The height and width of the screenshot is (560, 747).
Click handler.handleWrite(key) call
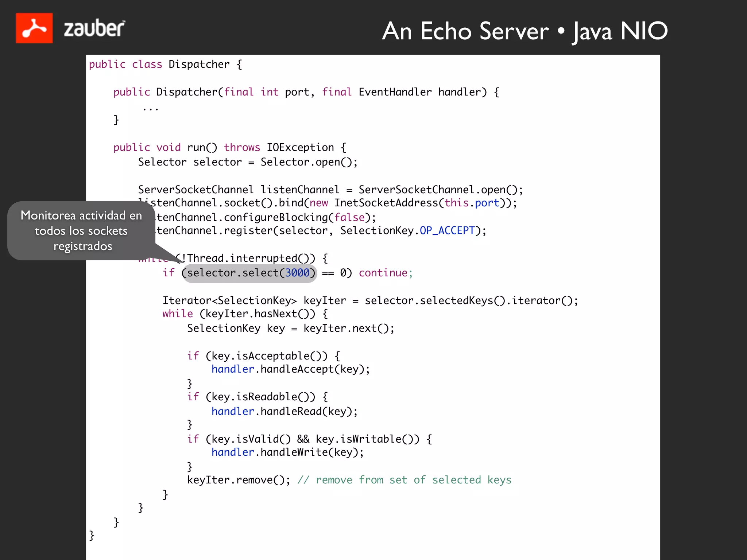pos(287,452)
